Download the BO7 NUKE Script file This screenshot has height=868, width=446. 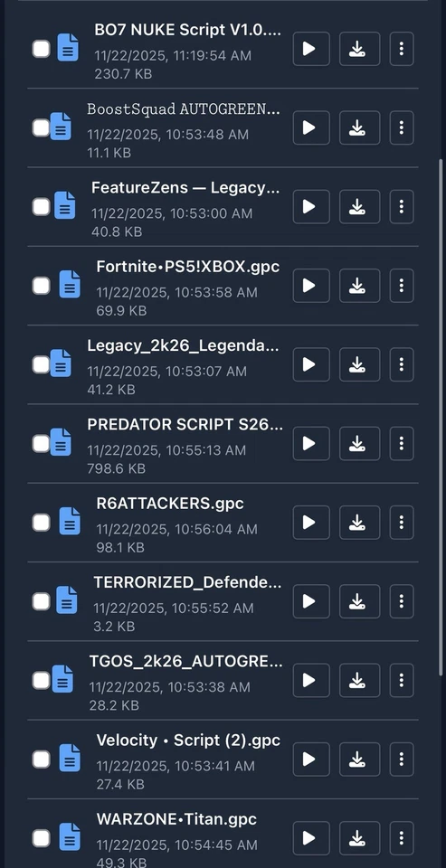[359, 49]
